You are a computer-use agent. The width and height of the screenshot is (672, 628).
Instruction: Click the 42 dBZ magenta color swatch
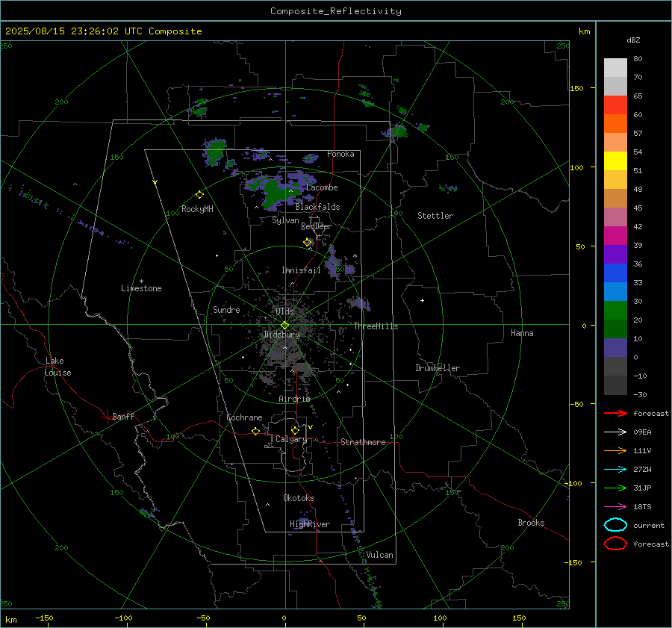click(615, 235)
